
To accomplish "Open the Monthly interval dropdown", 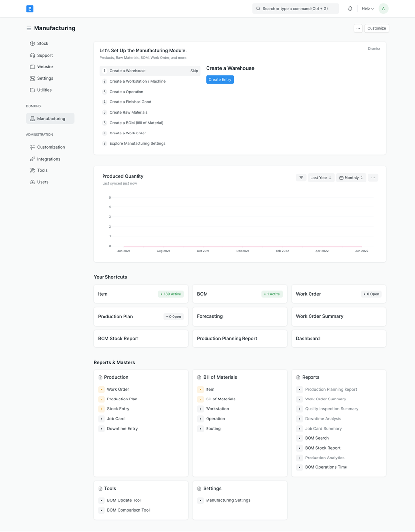I will pyautogui.click(x=350, y=177).
